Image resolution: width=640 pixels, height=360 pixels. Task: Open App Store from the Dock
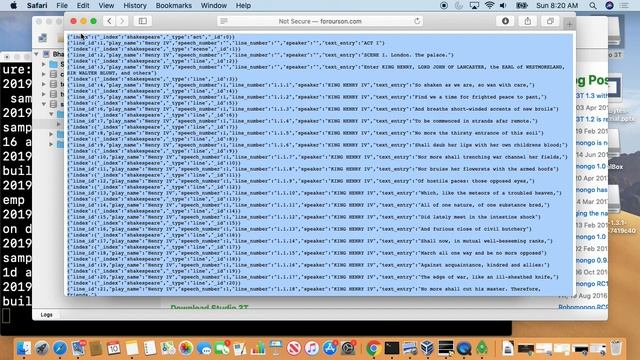point(330,348)
